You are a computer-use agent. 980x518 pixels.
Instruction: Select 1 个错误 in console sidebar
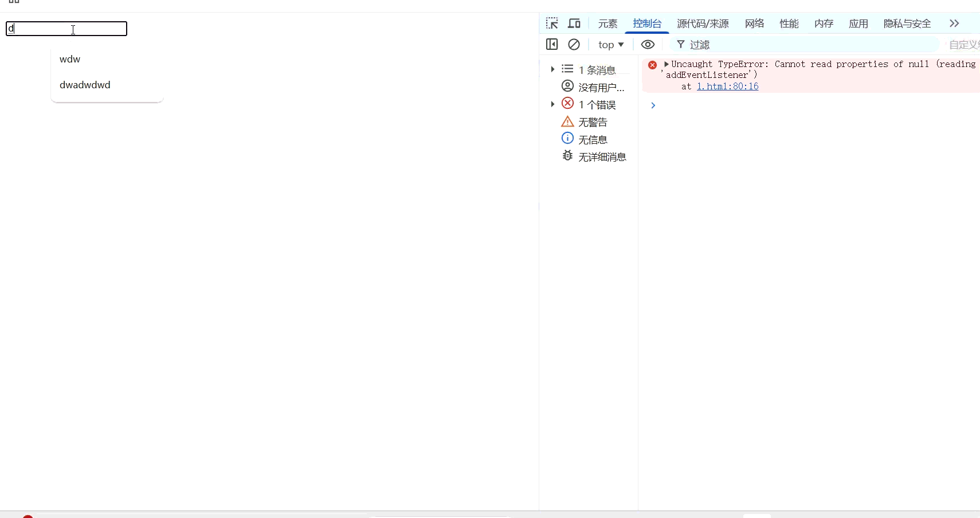(597, 105)
